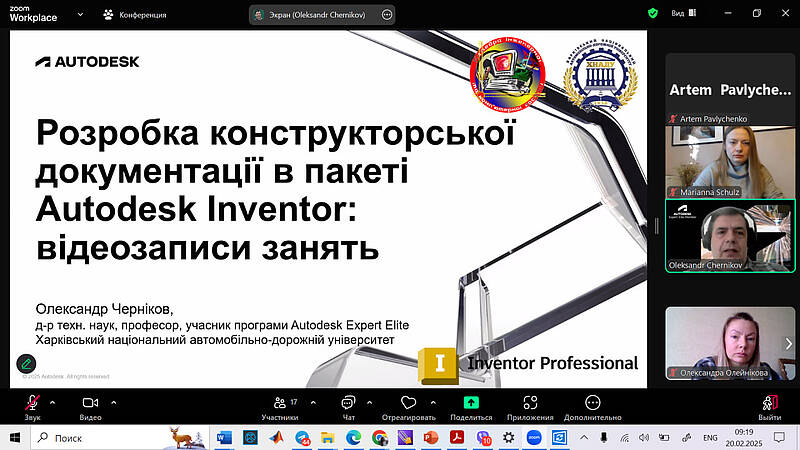This screenshot has width=800, height=450.
Task: Open the Приложения apps button
Action: (530, 408)
